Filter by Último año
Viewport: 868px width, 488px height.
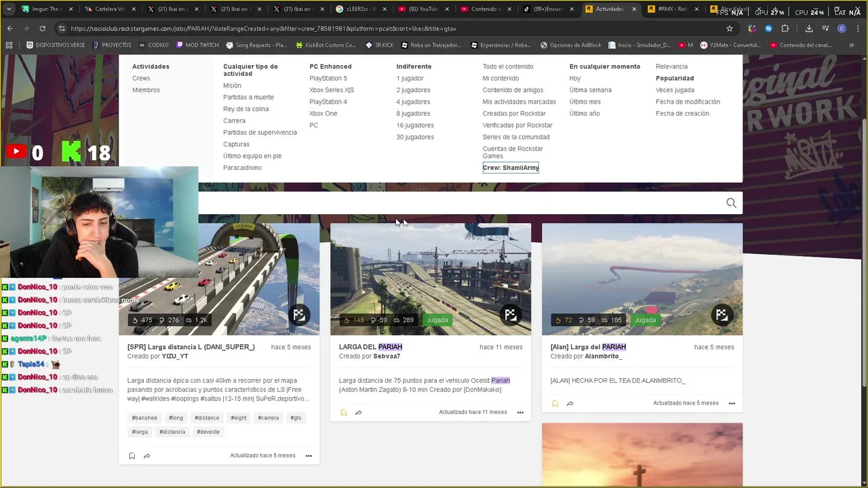tap(585, 113)
